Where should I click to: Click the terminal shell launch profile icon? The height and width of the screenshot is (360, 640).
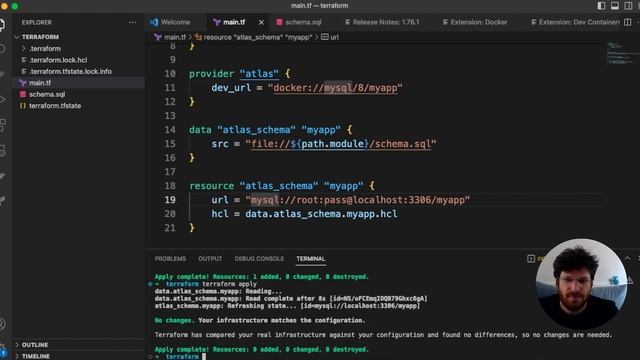click(531, 259)
